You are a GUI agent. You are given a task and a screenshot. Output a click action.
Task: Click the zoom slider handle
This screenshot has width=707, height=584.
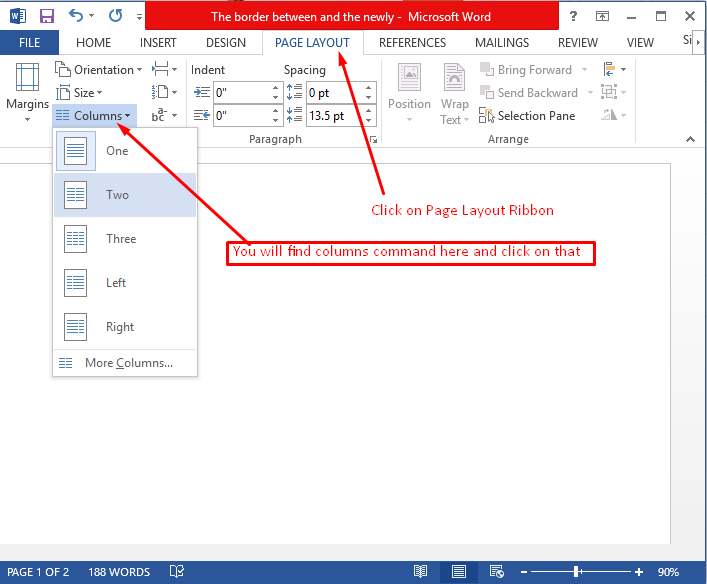pos(576,572)
